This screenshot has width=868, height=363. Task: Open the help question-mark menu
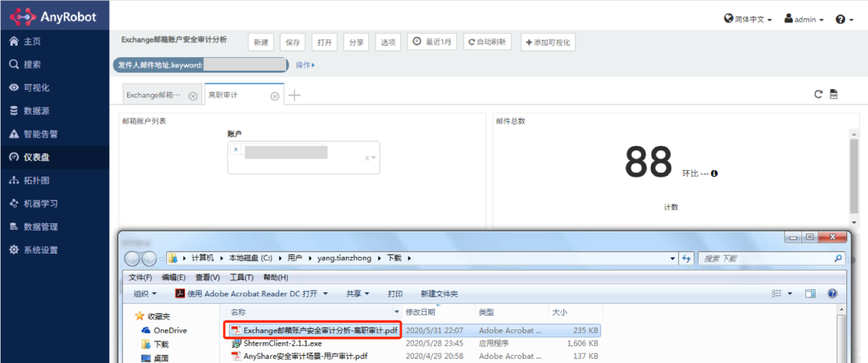(x=843, y=19)
